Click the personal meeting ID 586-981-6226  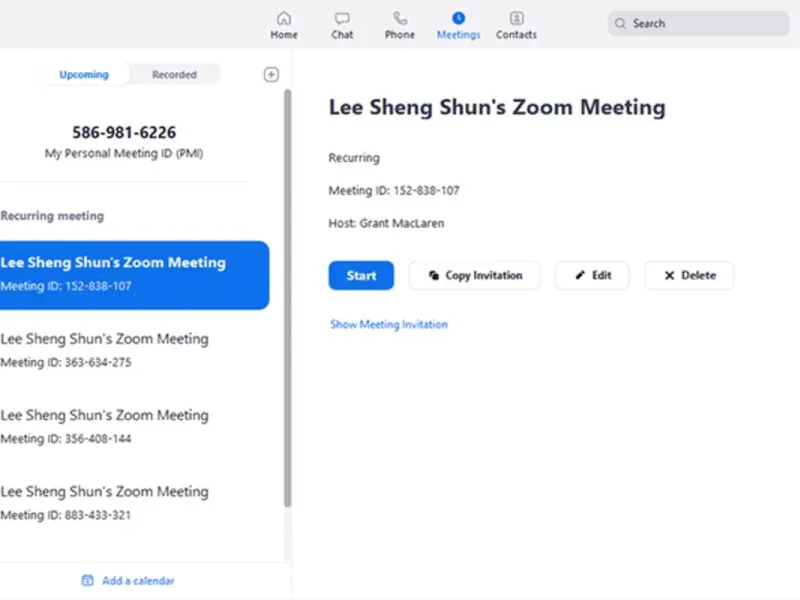[124, 133]
